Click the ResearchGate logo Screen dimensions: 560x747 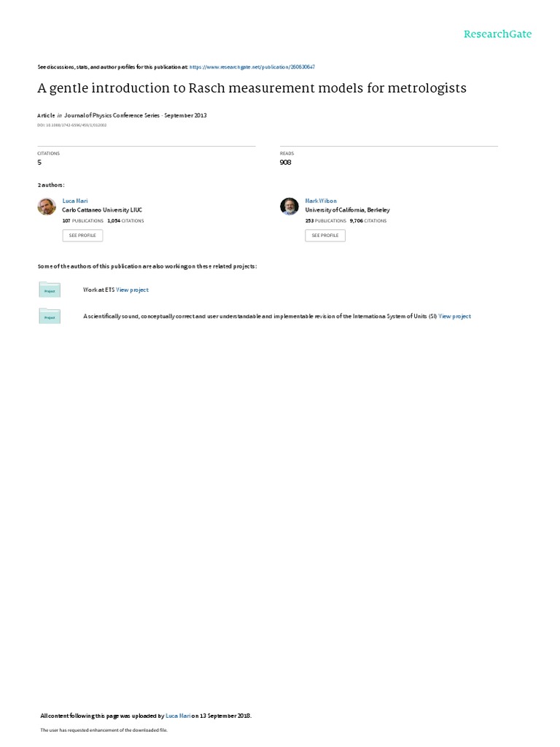tap(497, 34)
